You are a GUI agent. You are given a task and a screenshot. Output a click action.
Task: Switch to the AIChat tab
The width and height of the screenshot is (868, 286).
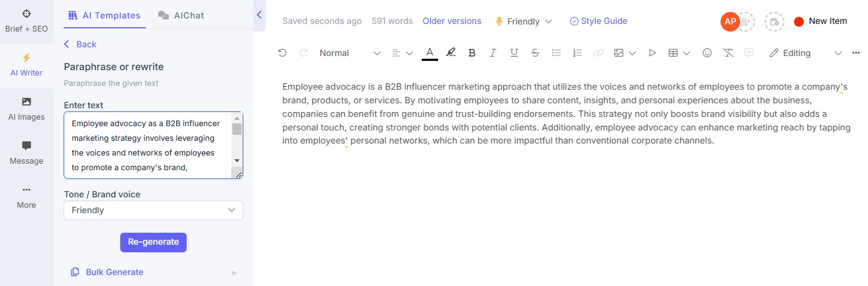[x=181, y=15]
